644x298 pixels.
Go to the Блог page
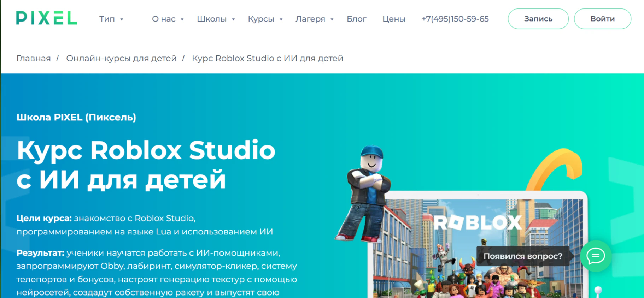(x=357, y=19)
